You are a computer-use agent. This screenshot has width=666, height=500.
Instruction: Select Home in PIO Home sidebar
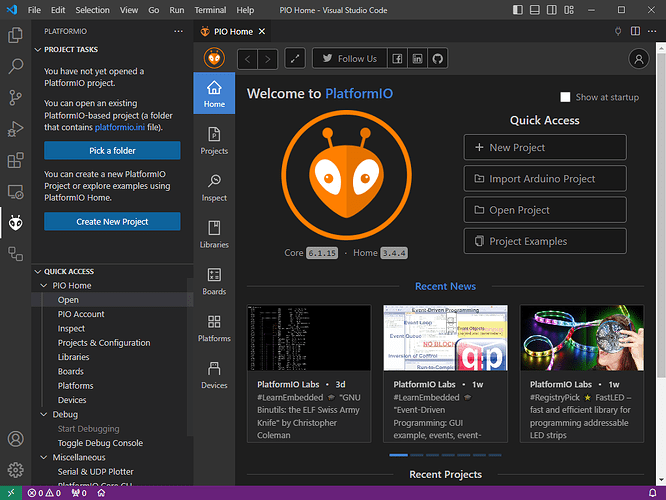(214, 93)
